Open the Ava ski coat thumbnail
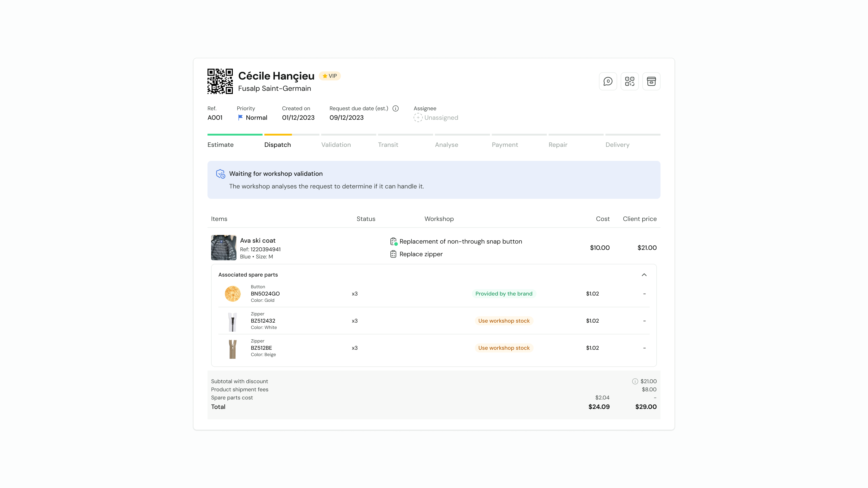 [x=223, y=248]
